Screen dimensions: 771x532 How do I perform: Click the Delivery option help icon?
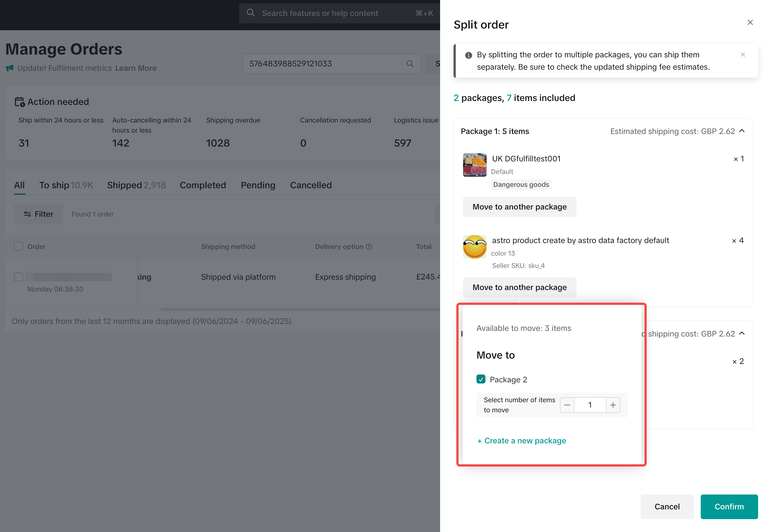pyautogui.click(x=369, y=247)
